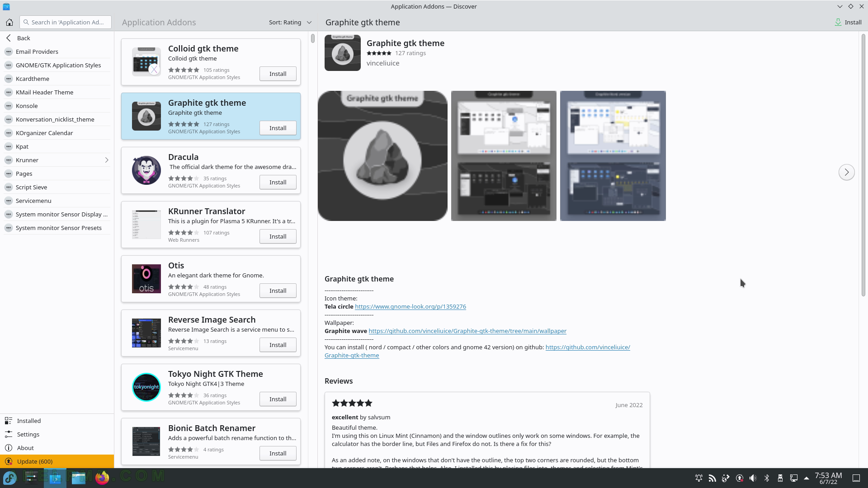
Task: Open the Installed section
Action: (57, 421)
